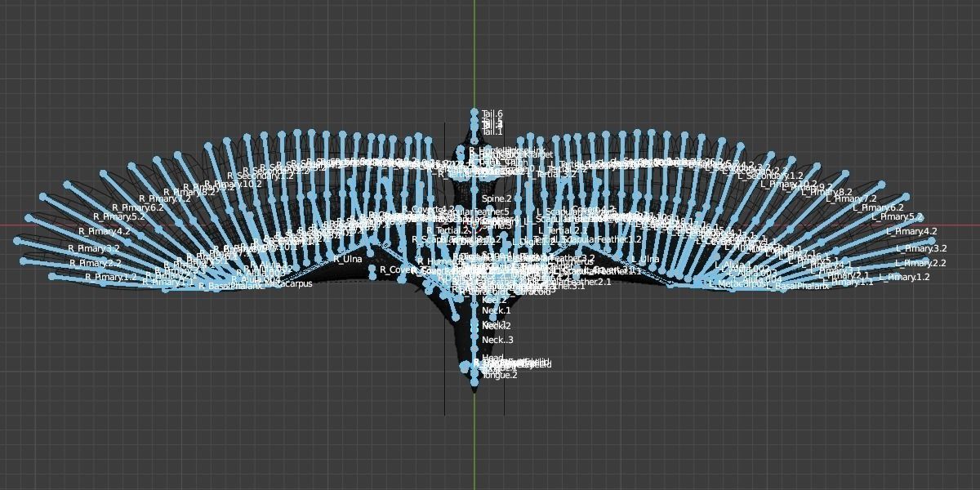Select the R_BasalPhalanx bone label

click(232, 286)
